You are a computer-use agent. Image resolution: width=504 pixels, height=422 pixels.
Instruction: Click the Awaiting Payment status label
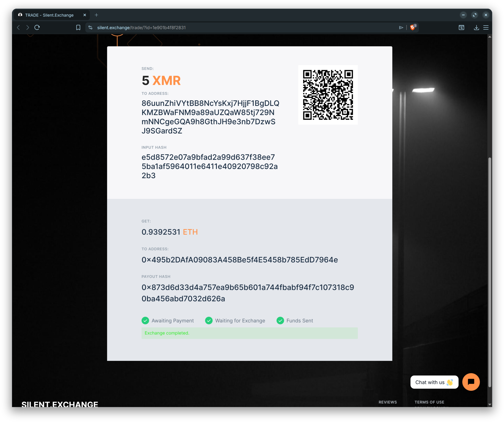(x=173, y=320)
